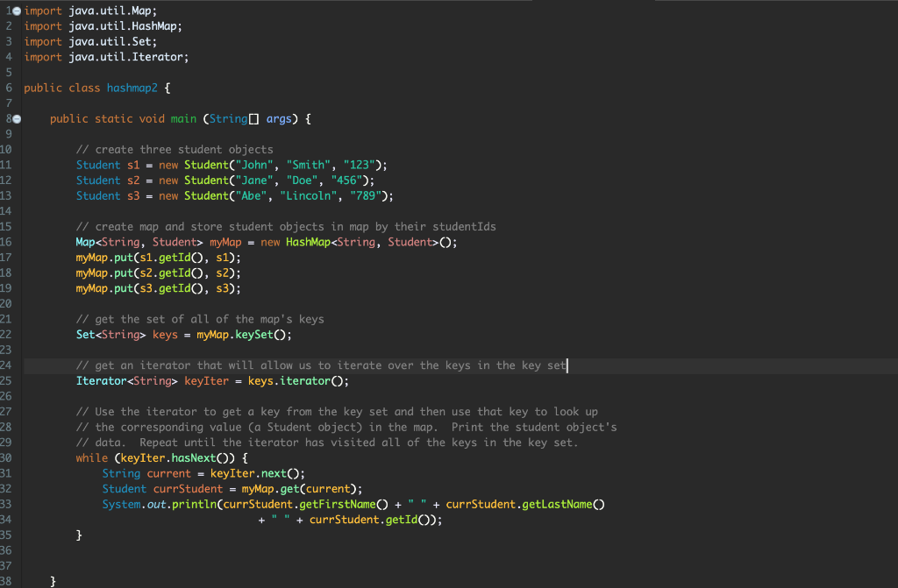Viewport: 898px width, 588px height.
Task: Place cursor on the while keyword
Action: (x=91, y=457)
